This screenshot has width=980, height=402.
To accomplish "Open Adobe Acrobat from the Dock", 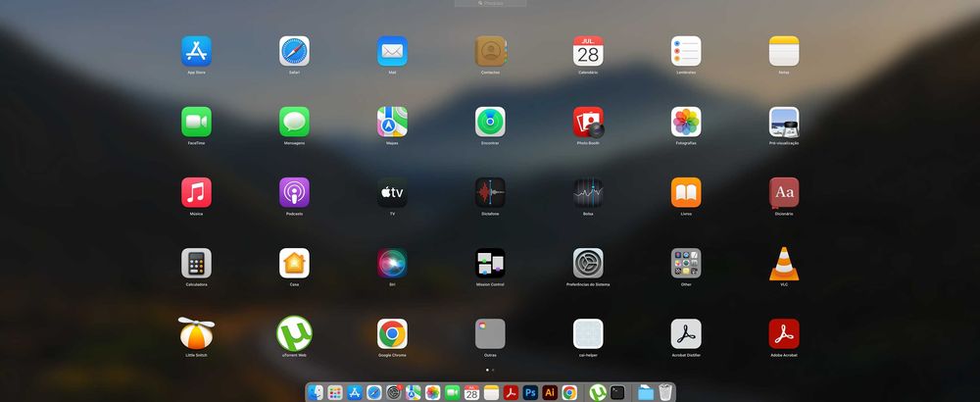I will pos(511,392).
